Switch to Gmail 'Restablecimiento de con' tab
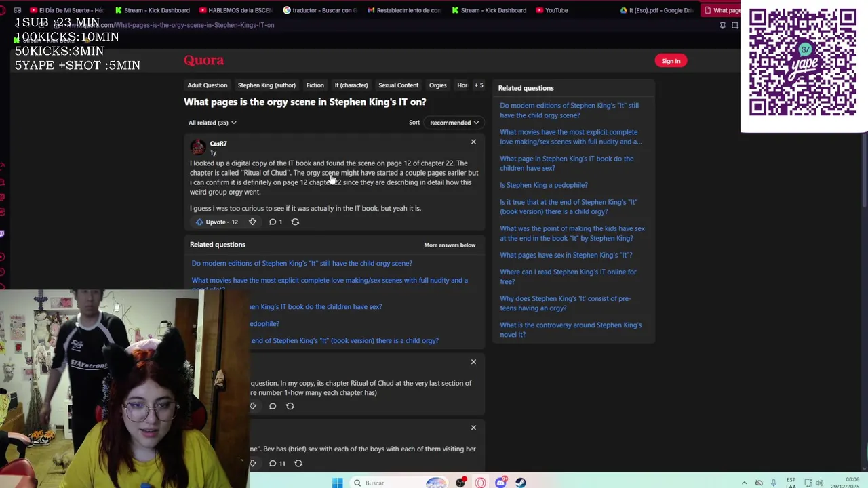Viewport: 868px width, 488px height. tap(405, 10)
